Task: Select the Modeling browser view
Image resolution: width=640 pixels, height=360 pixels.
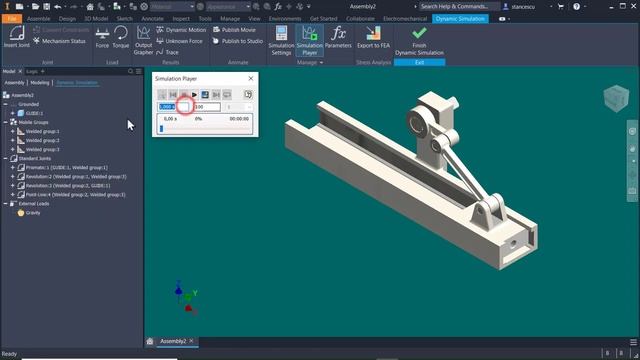Action: coord(40,83)
